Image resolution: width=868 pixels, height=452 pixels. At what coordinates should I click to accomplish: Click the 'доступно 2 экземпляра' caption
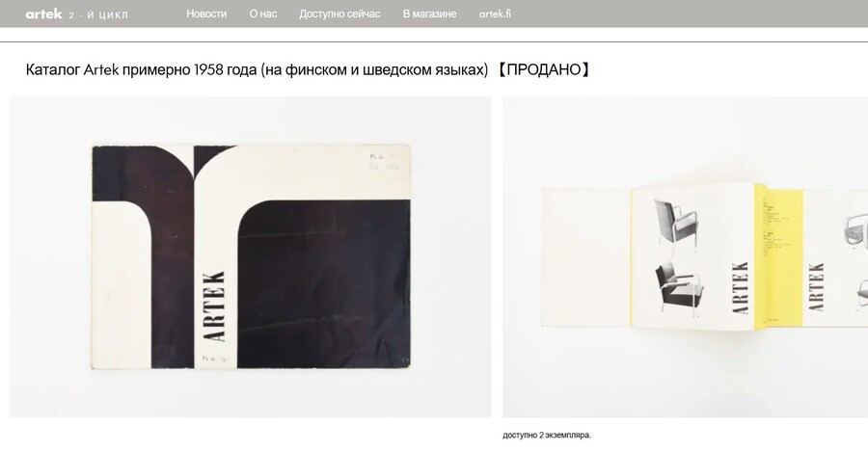coord(547,435)
